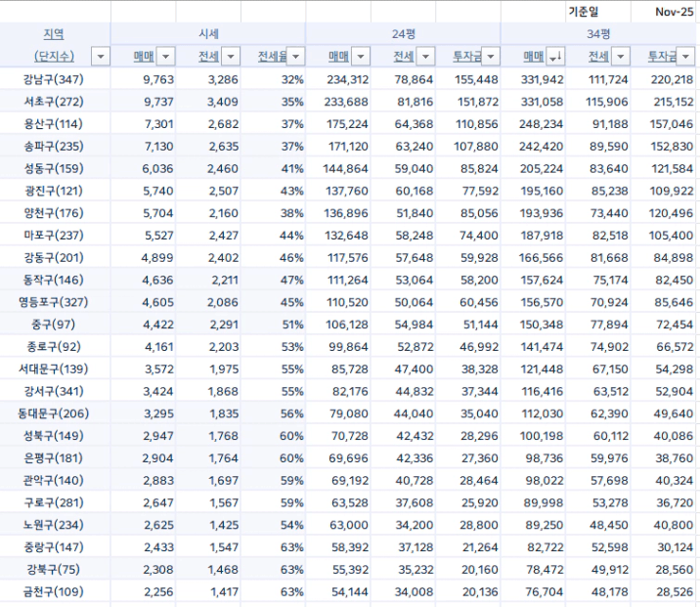
Task: Open 24평 전세 filter dropdown
Action: [x=424, y=57]
